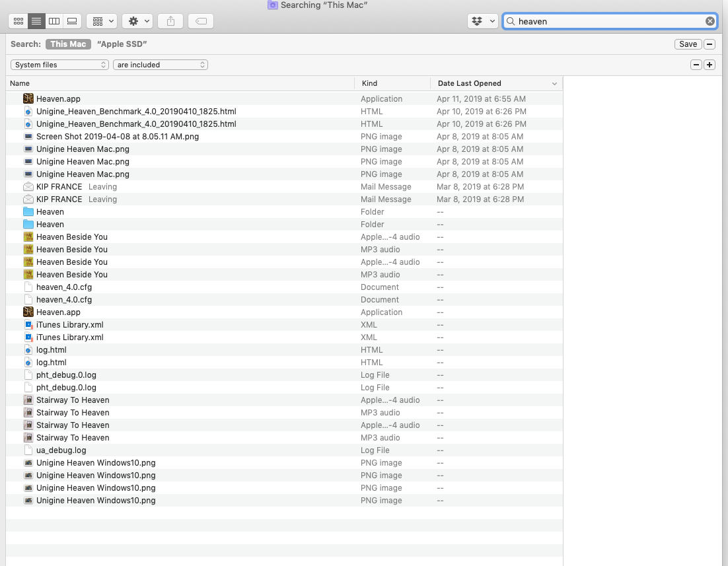Click the minus button next to Save

pos(710,44)
